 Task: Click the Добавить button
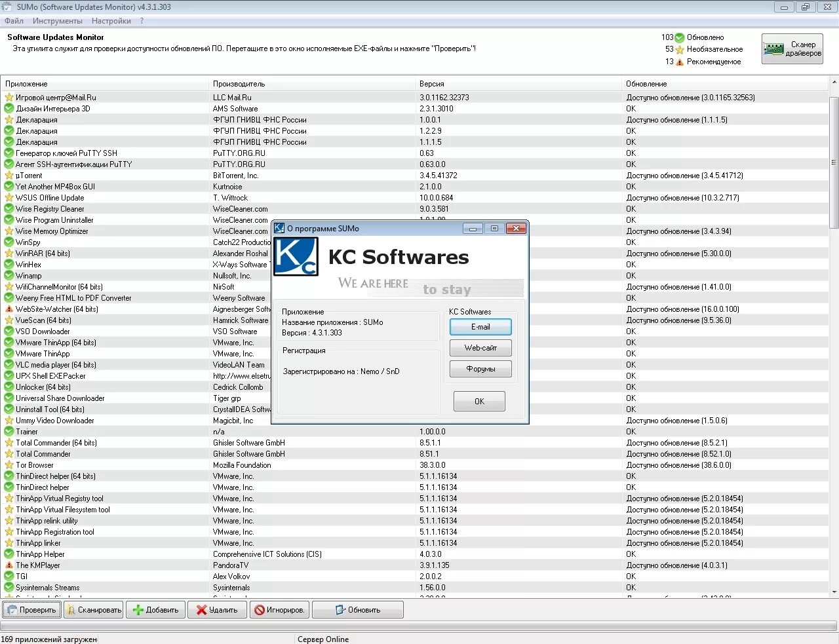(x=156, y=610)
